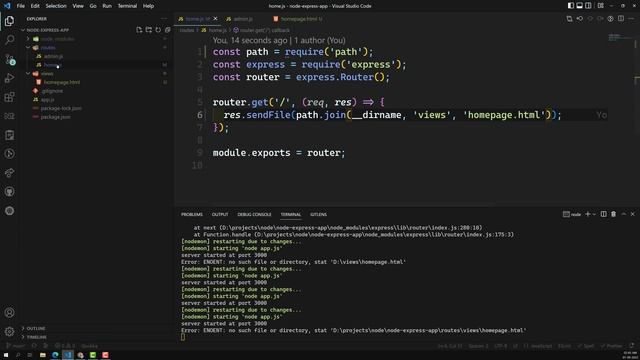
Task: Open editor More Actions ellipsis
Action: [631, 19]
